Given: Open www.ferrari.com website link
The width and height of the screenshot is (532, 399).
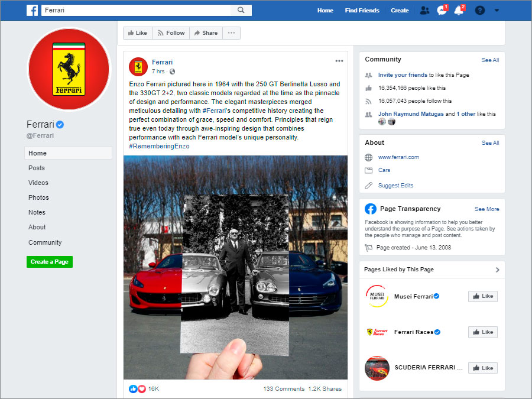Looking at the screenshot, I should coord(398,157).
